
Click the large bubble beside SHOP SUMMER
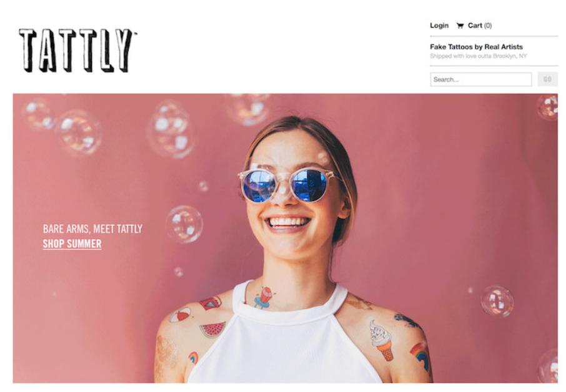184,224
